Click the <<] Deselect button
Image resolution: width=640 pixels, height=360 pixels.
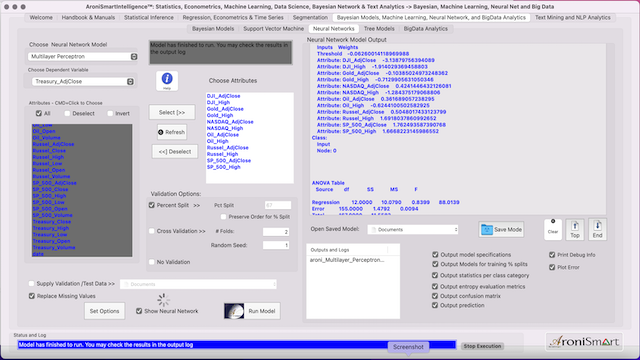(x=175, y=151)
